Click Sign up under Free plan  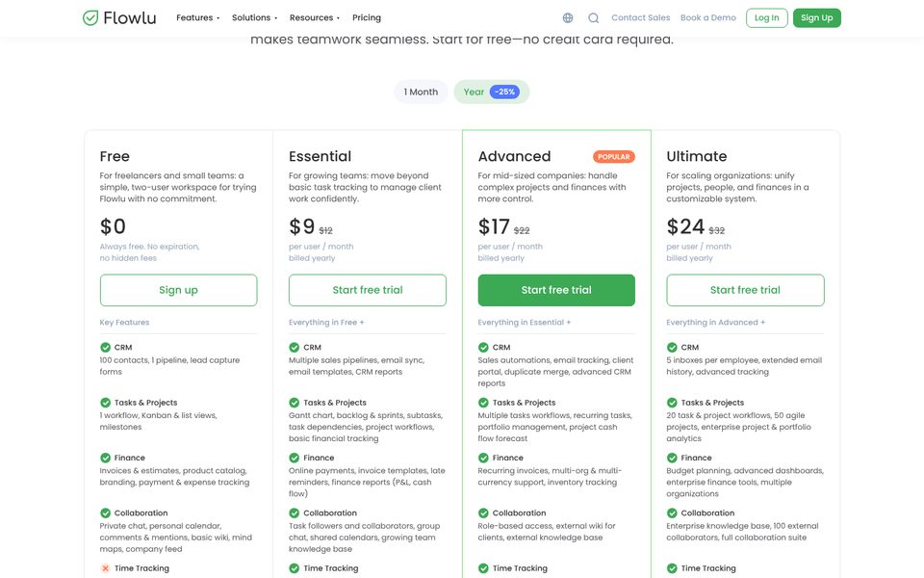pos(179,290)
